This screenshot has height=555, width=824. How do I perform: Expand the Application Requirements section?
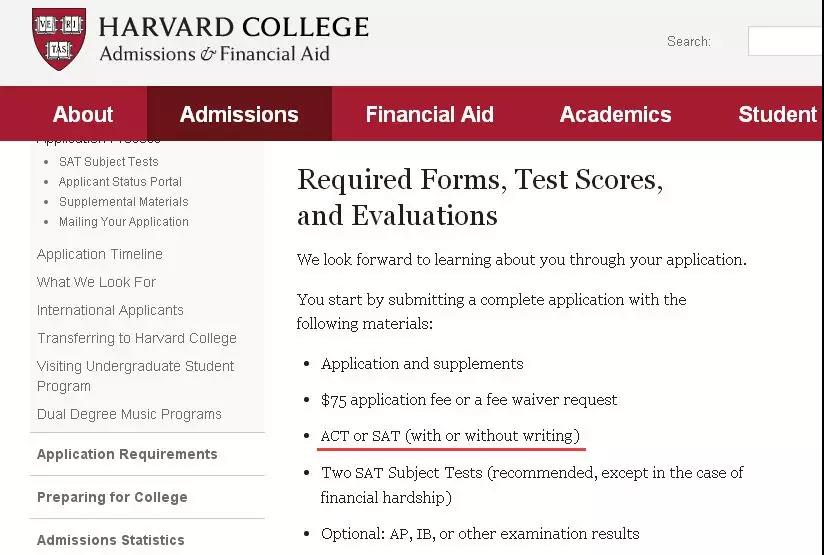127,454
